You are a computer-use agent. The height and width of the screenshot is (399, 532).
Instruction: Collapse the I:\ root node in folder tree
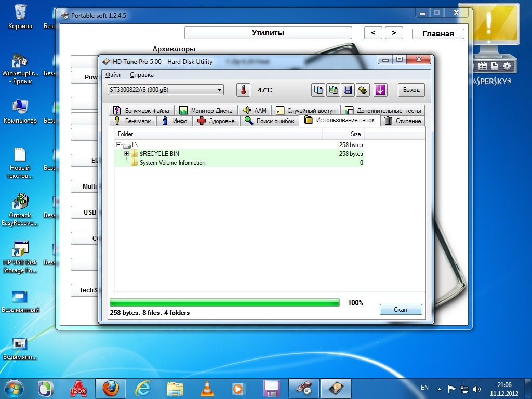[119, 145]
